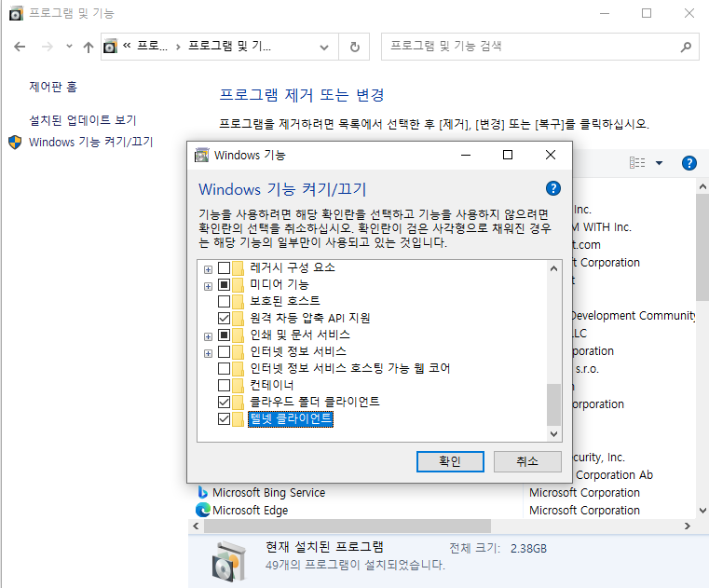Click the Control Panel icon in the address bar
Image resolution: width=709 pixels, height=588 pixels.
click(110, 47)
